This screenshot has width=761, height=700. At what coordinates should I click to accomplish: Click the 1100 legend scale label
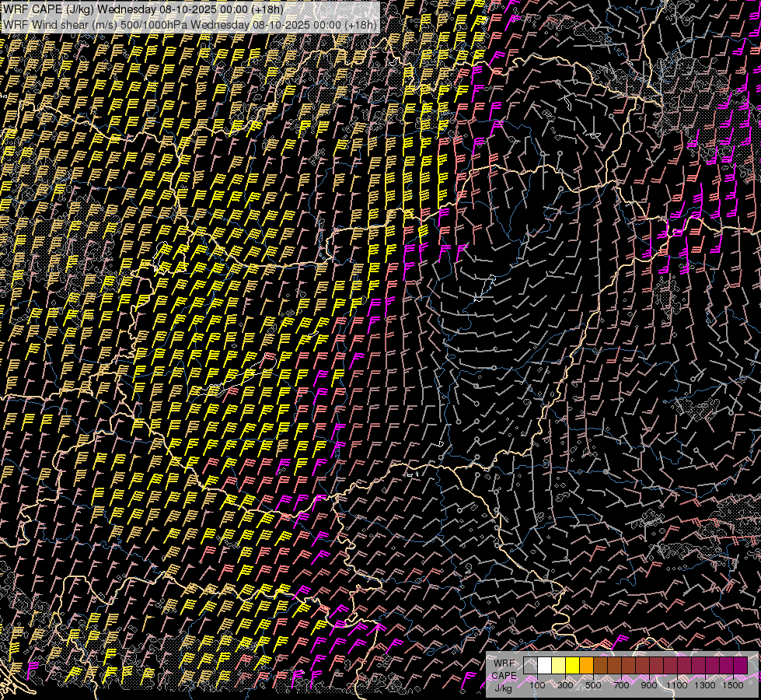[x=677, y=685]
